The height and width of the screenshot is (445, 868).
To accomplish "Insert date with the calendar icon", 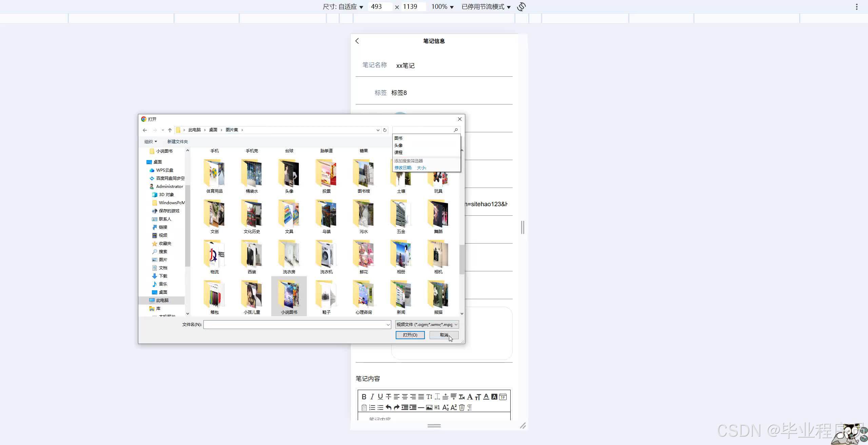I will click(x=502, y=396).
